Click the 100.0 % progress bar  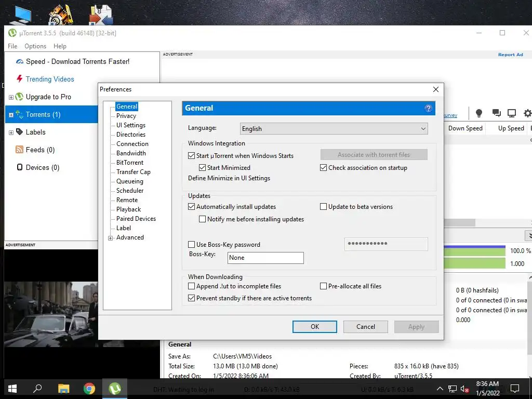pyautogui.click(x=475, y=251)
